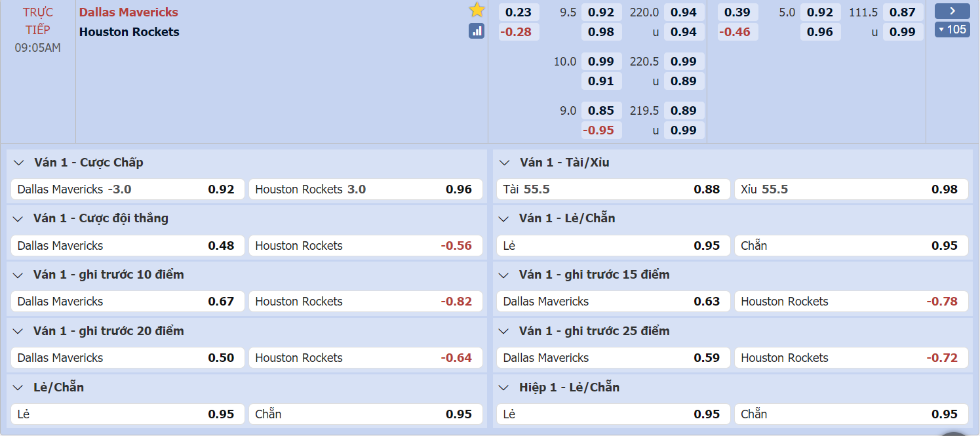980x436 pixels.
Task: Choose under 111.5 at 0.99
Action: [x=903, y=31]
